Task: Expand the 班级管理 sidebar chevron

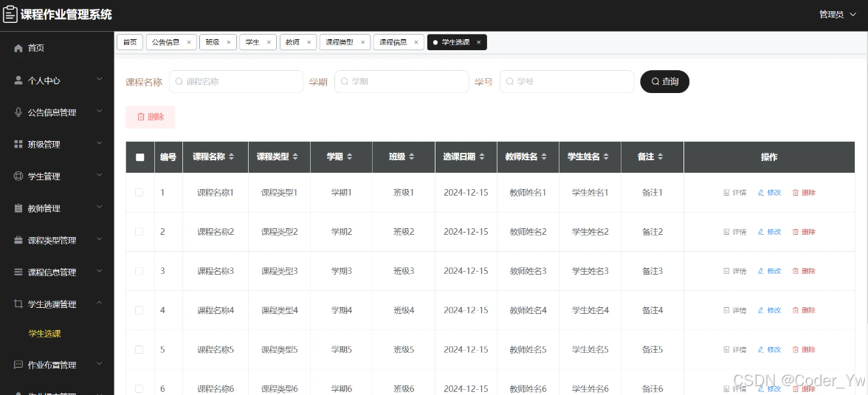Action: pyautogui.click(x=99, y=143)
